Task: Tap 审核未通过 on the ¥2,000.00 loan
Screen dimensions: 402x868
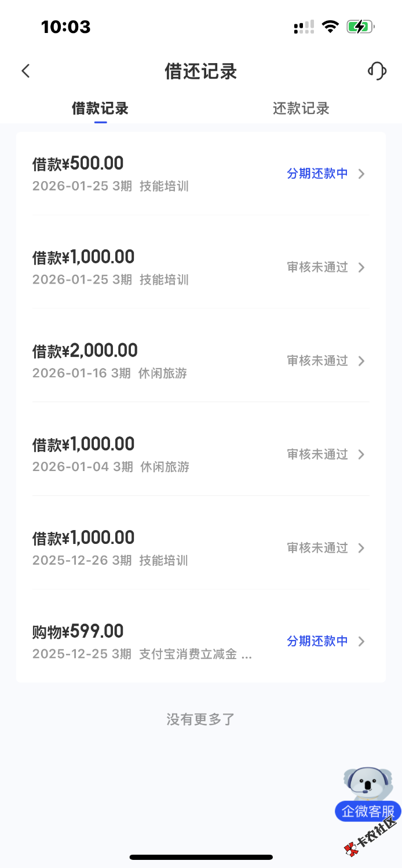Action: tap(317, 361)
